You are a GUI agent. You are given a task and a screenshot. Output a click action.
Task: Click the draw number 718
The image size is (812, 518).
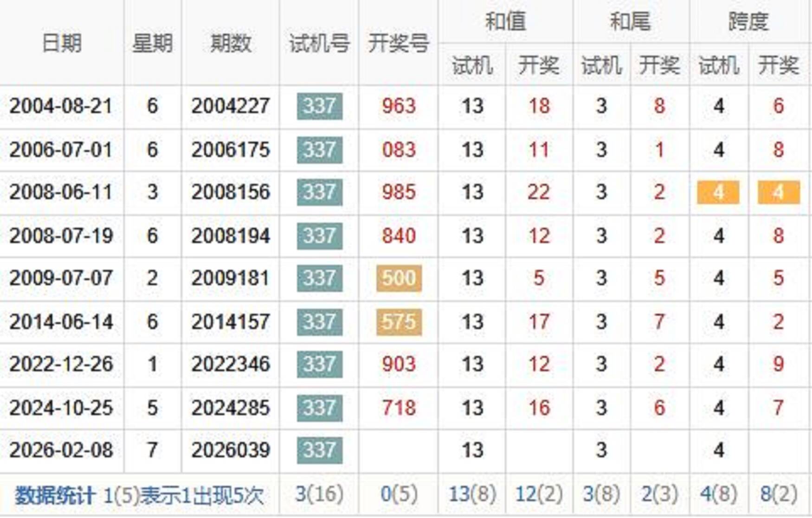(399, 408)
